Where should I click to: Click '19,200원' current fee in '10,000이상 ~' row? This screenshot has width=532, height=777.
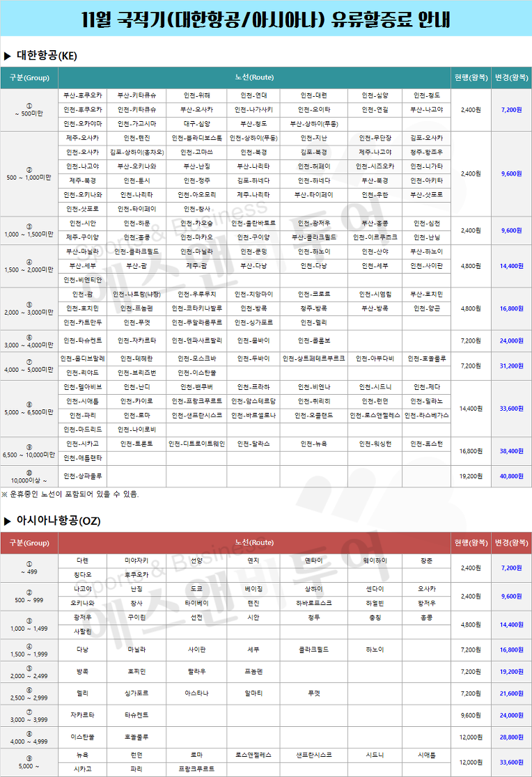(x=471, y=476)
